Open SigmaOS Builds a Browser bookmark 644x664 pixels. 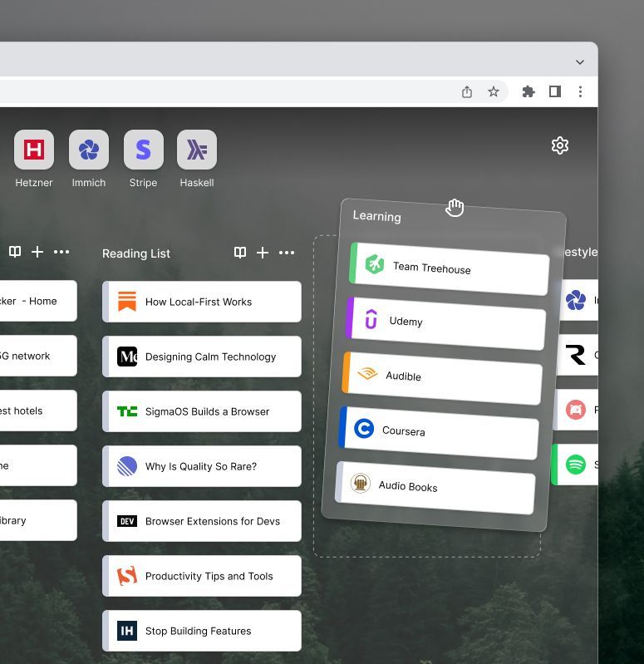[x=202, y=411]
